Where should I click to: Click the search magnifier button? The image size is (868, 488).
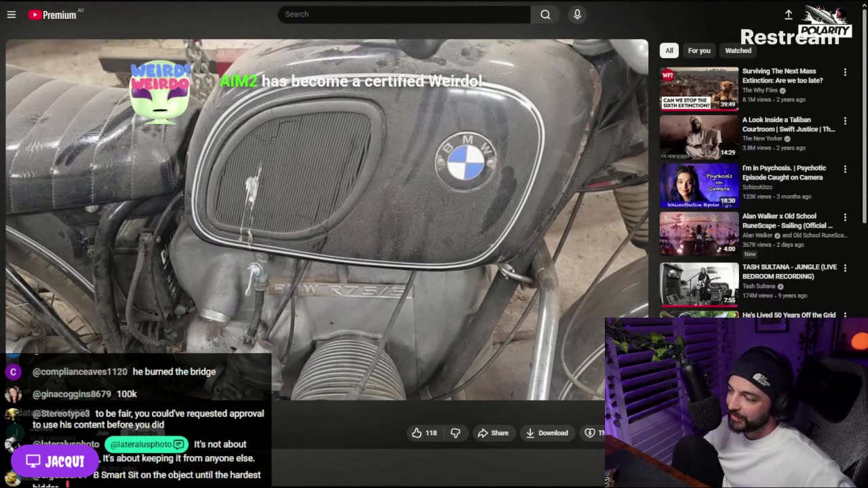(x=545, y=14)
